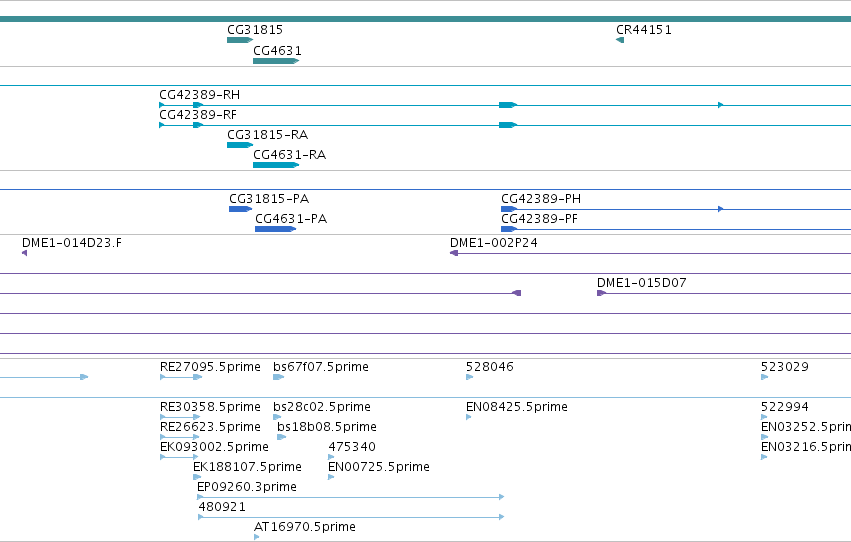This screenshot has width=851, height=542.
Task: Click the CG42389-RH transcript label
Action: click(x=199, y=95)
